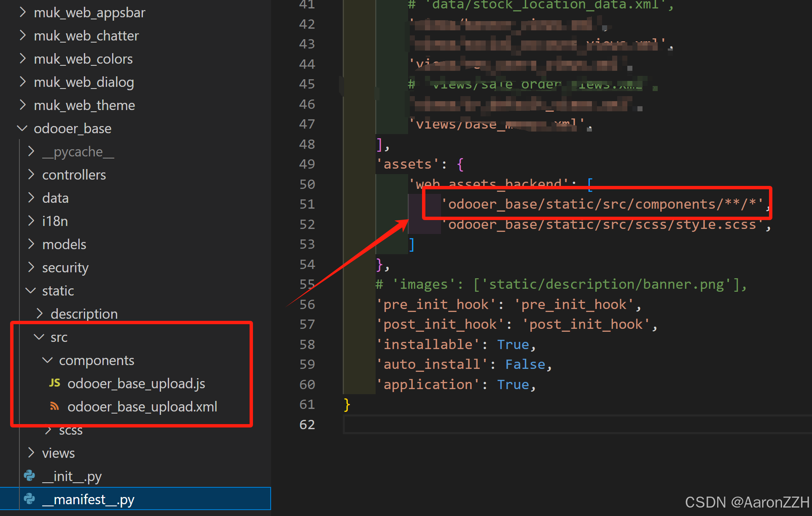Open odooer_base_upload.js file
812x516 pixels.
click(136, 383)
